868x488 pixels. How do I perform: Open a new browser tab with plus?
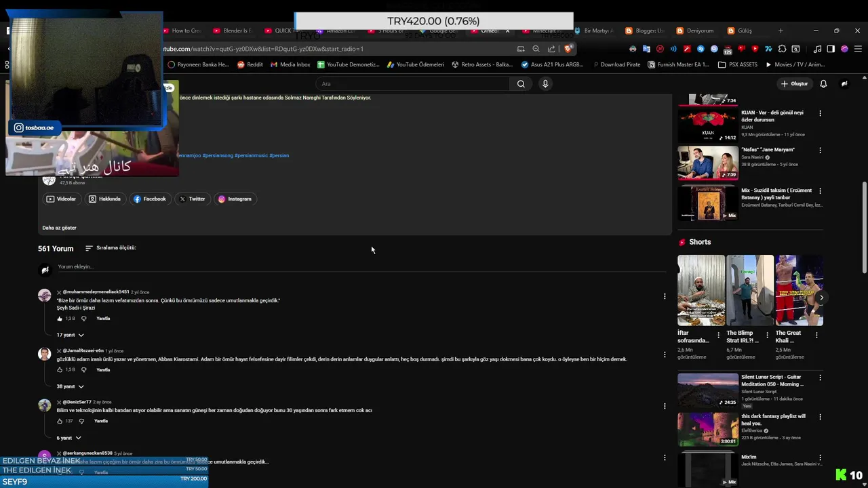781,30
